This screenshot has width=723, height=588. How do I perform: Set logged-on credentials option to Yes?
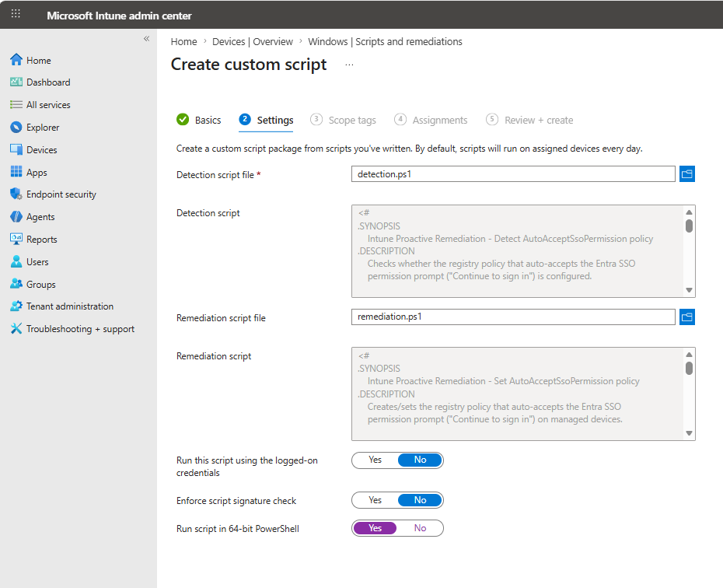point(375,460)
